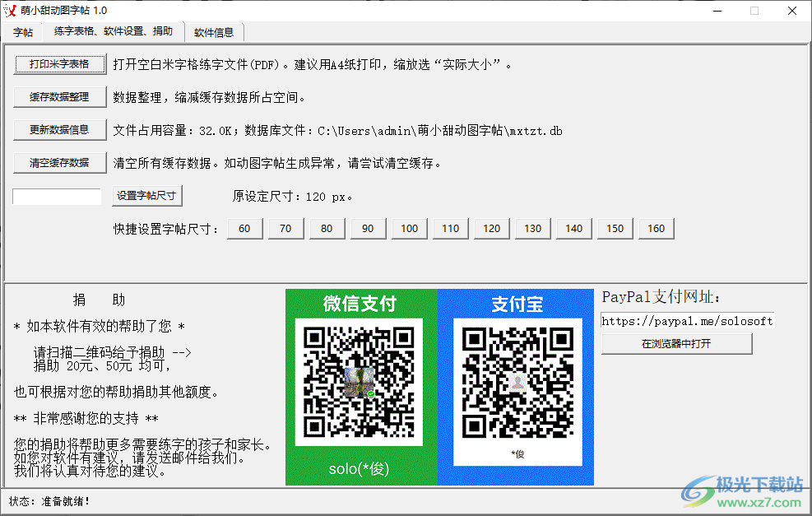
Task: Set quick size to 60
Action: (244, 229)
